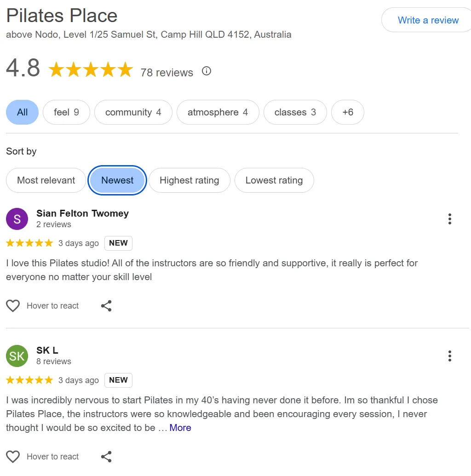
Task: Click SK L's green avatar
Action: point(17,356)
